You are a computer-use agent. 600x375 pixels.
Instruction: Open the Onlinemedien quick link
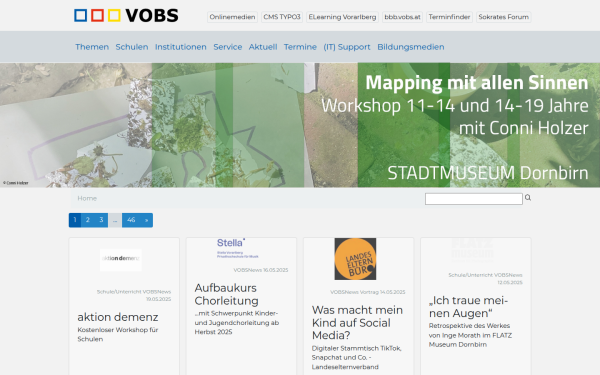pos(232,17)
